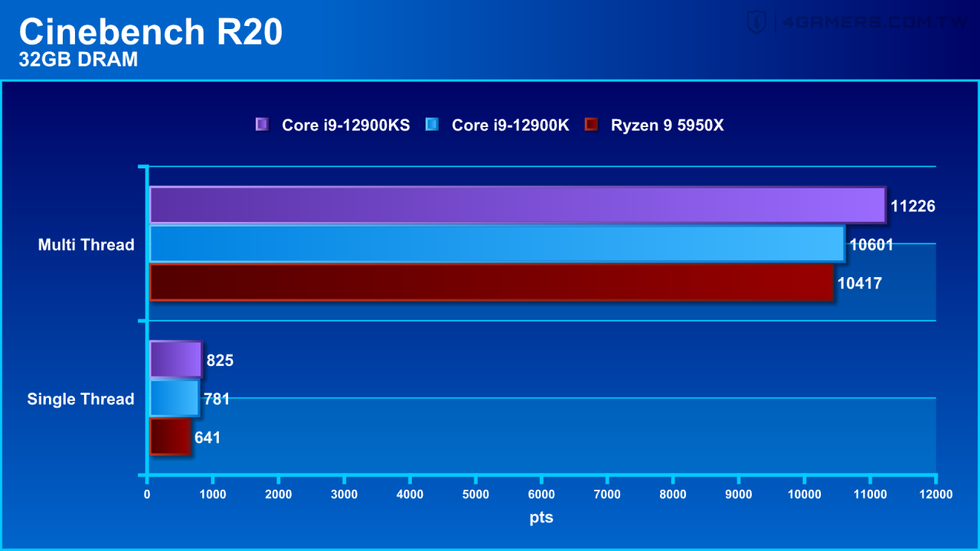This screenshot has width=980, height=551.
Task: Click the 32GB DRAM subtitle
Action: pyautogui.click(x=78, y=60)
